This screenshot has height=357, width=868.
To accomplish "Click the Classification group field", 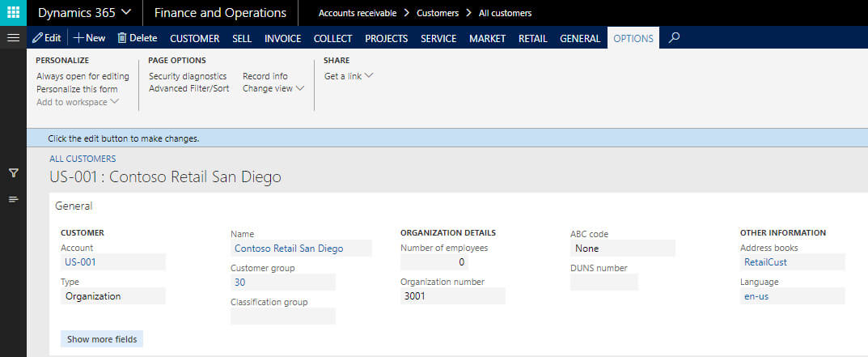I will [x=283, y=316].
